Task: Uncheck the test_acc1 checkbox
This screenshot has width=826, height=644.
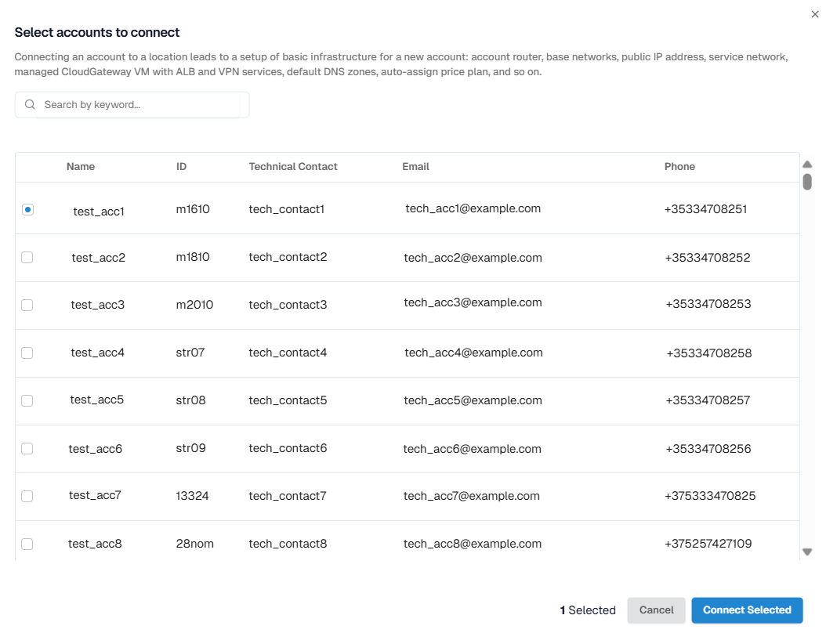Action: pyautogui.click(x=27, y=210)
